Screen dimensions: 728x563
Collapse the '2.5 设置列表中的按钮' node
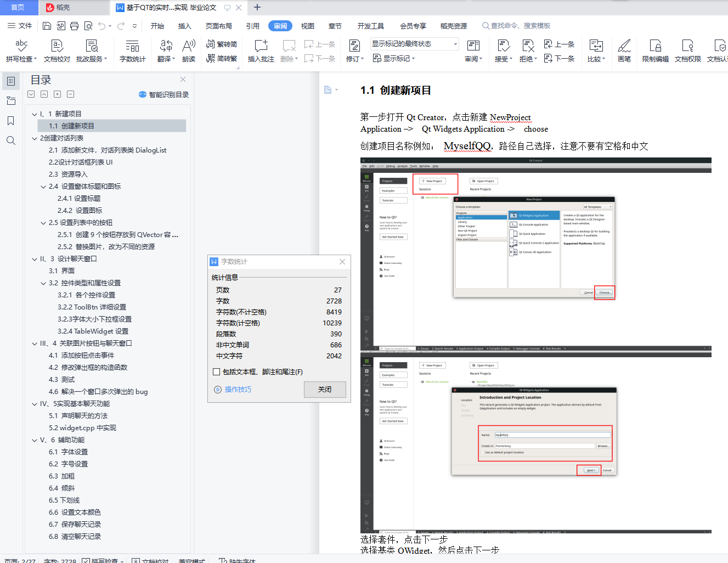point(43,223)
